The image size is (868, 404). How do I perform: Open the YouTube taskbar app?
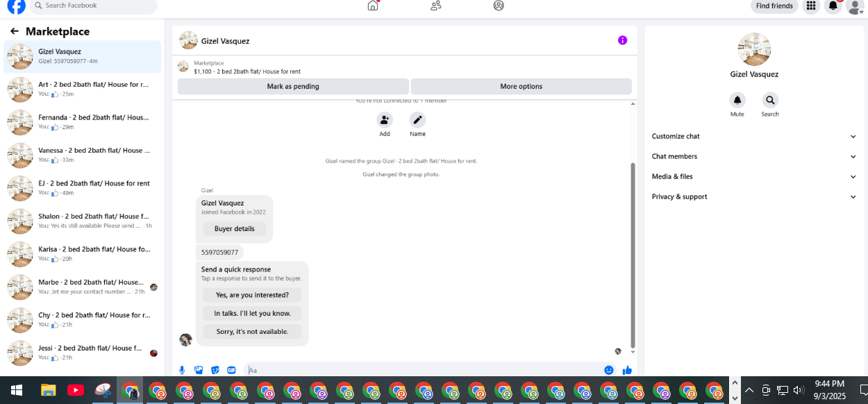75,390
